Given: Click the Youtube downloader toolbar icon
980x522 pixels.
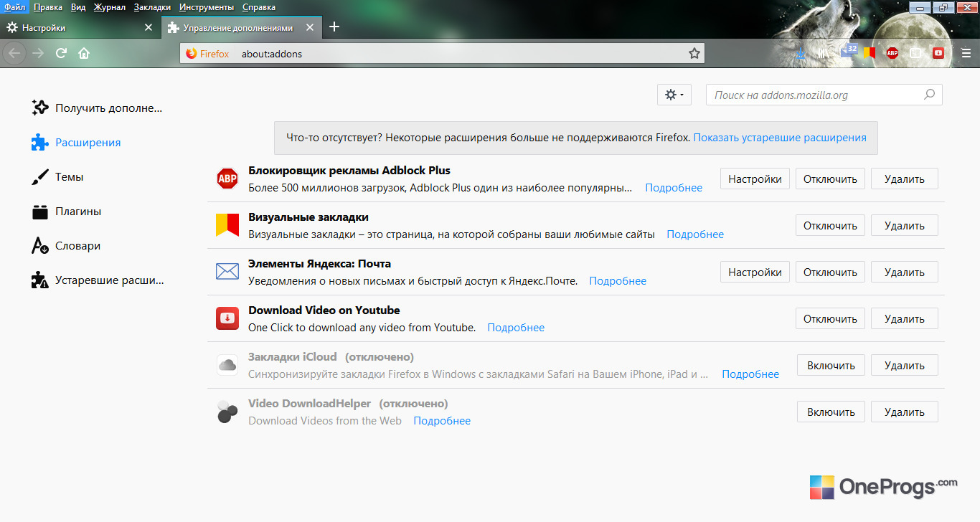Looking at the screenshot, I should point(938,52).
